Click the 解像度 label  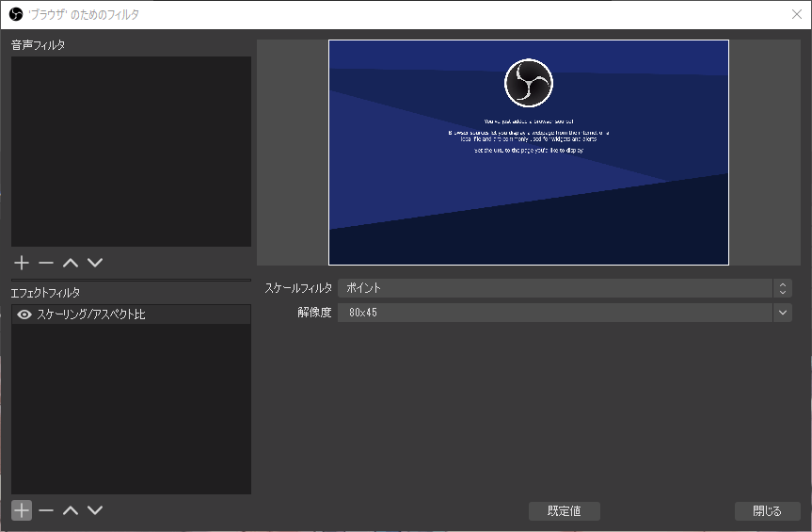pyautogui.click(x=314, y=313)
